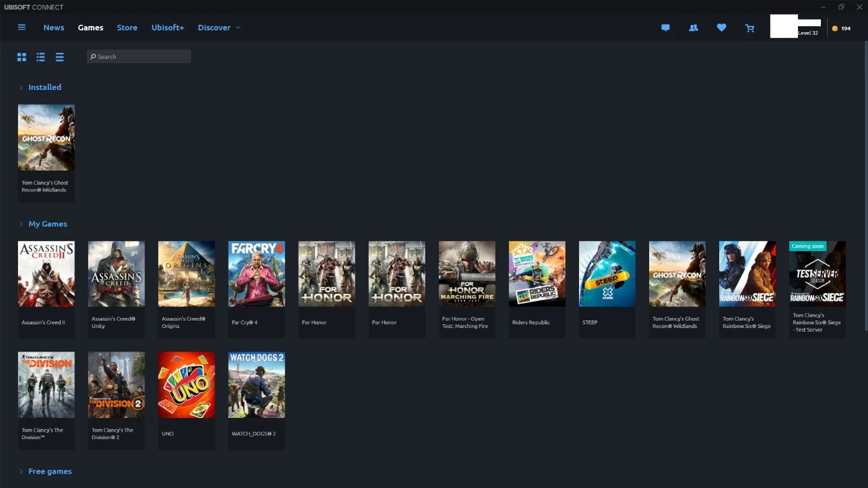Click the vertical scrollbar on the right
The height and width of the screenshot is (488, 868).
pos(865,186)
